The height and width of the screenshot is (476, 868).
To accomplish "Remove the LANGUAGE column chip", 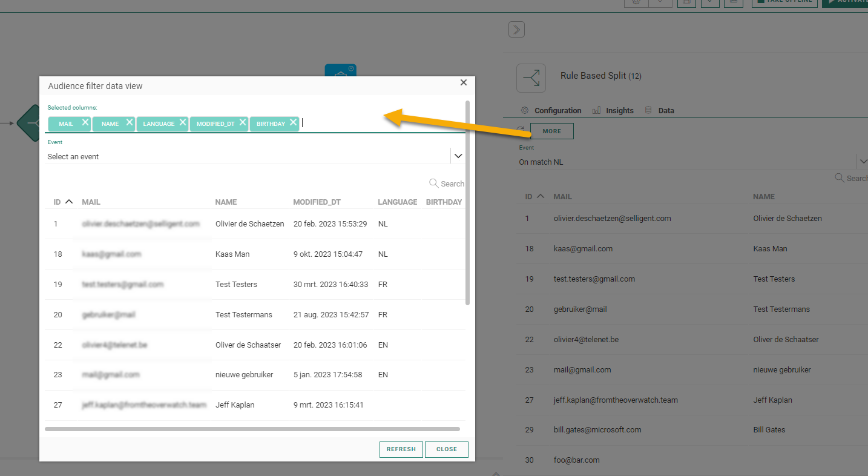I will click(x=182, y=122).
